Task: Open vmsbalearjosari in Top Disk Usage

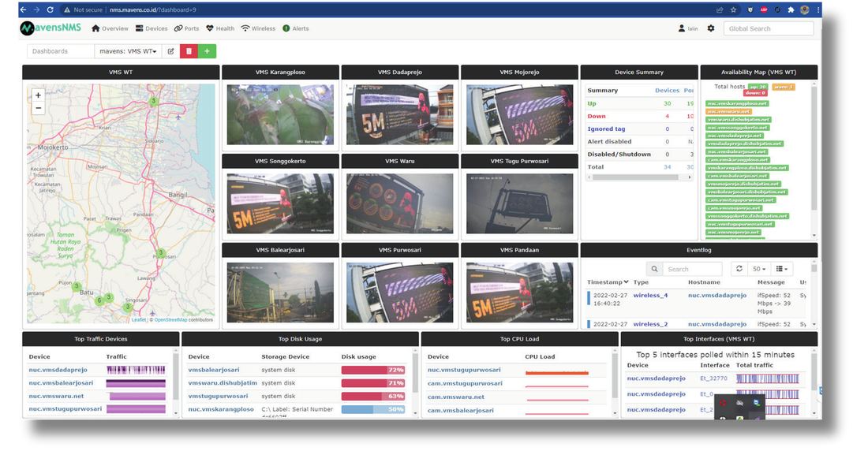Action: 214,370
